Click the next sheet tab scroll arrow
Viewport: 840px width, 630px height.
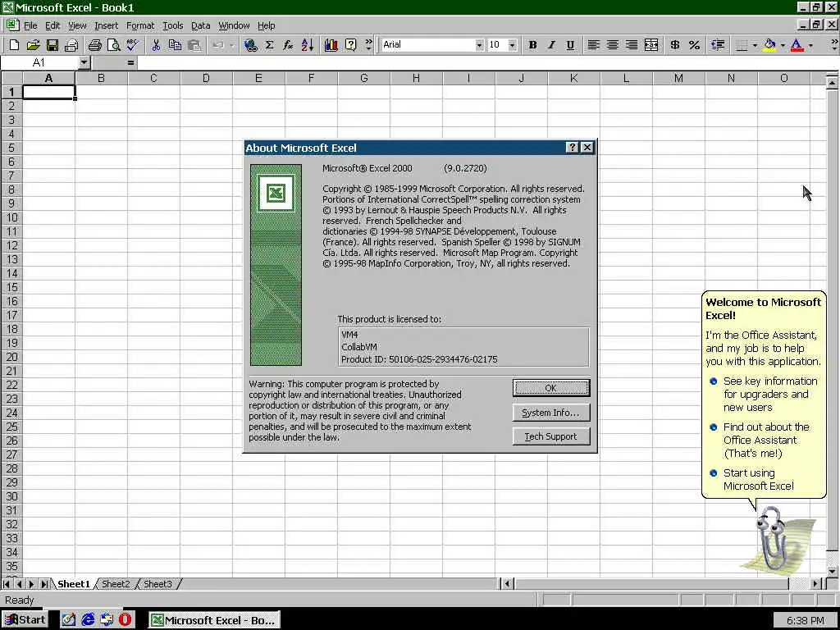click(x=32, y=584)
